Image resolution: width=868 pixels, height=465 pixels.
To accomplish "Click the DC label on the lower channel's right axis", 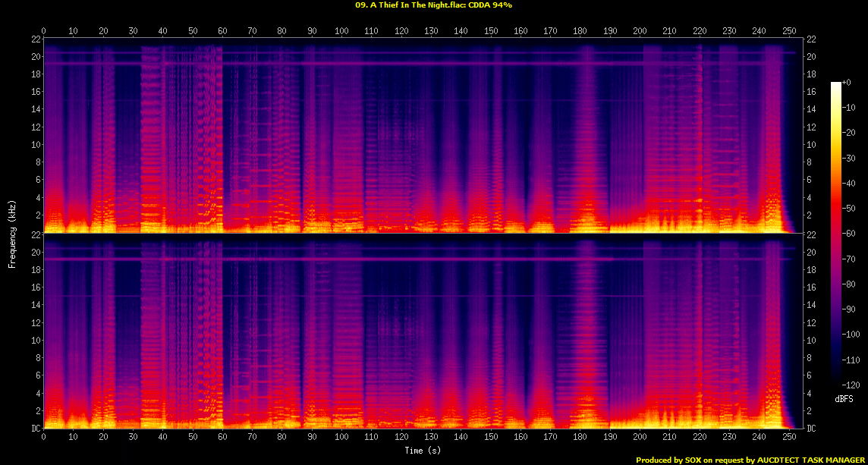I will [x=811, y=428].
